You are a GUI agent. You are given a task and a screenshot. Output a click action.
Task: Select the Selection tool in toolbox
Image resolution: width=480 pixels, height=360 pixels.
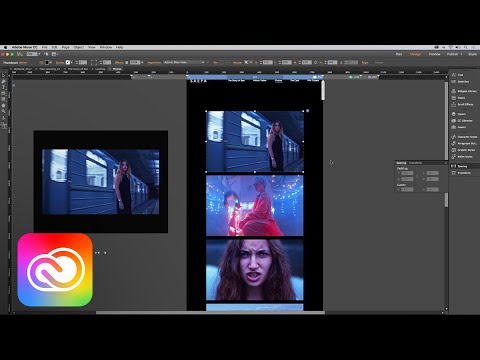tap(4, 75)
